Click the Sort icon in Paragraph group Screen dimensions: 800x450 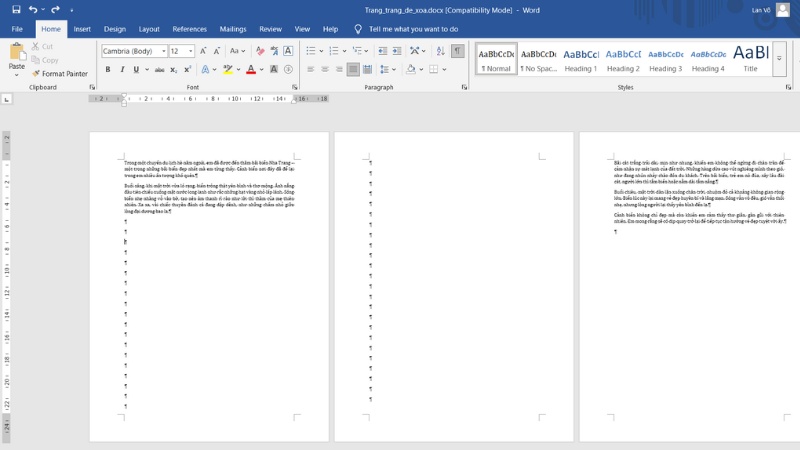point(438,50)
